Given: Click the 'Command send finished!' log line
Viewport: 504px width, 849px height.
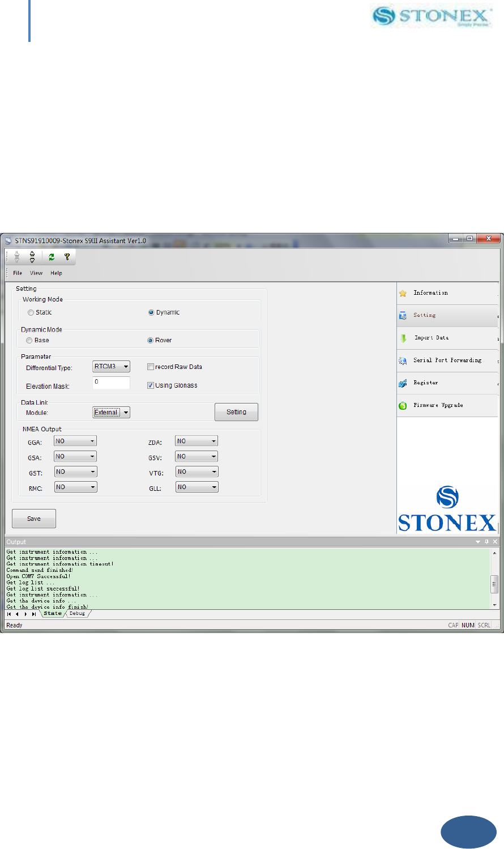Looking at the screenshot, I should (x=40, y=570).
